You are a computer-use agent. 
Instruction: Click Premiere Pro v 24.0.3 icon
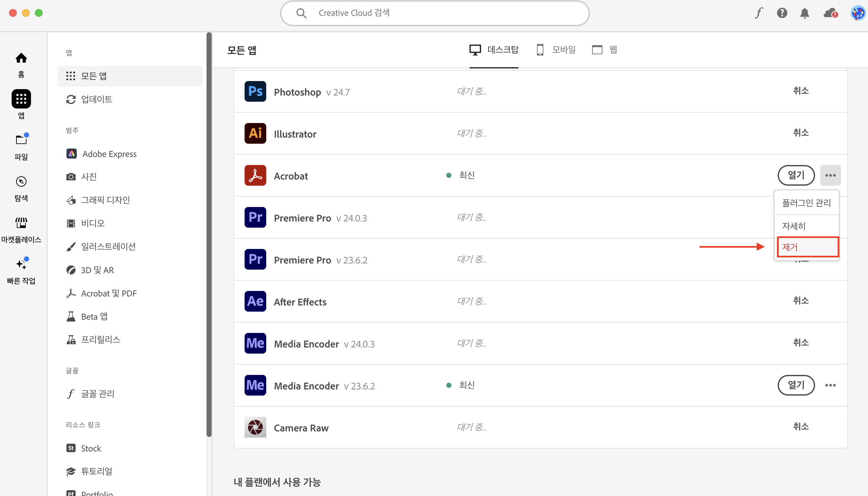255,217
